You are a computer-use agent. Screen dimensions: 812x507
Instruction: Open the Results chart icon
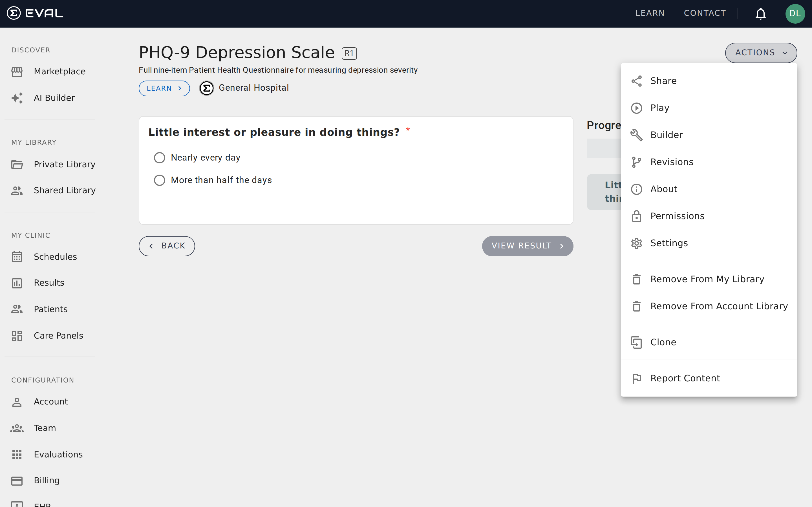click(17, 283)
